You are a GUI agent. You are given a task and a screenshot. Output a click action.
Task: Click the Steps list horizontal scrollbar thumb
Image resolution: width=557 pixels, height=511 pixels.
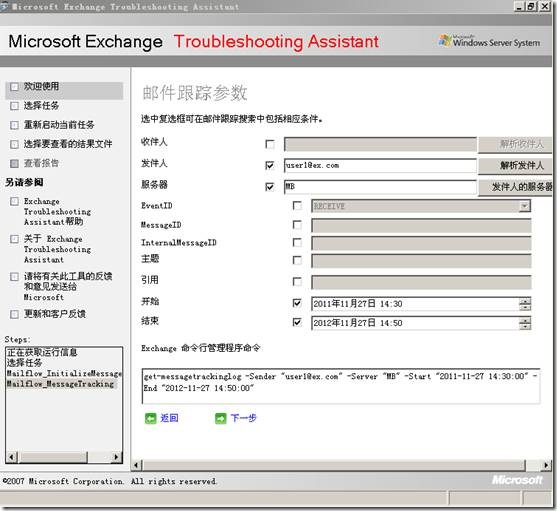click(53, 457)
